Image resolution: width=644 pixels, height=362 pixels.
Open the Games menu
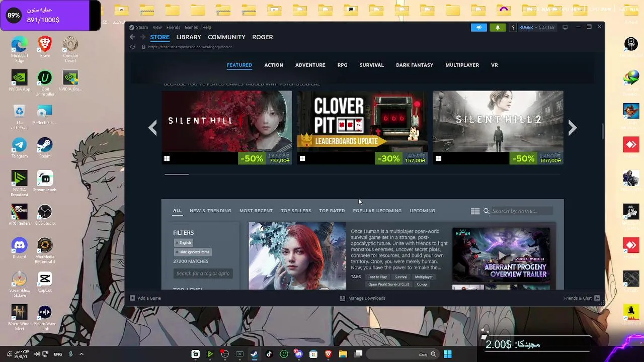click(x=191, y=27)
